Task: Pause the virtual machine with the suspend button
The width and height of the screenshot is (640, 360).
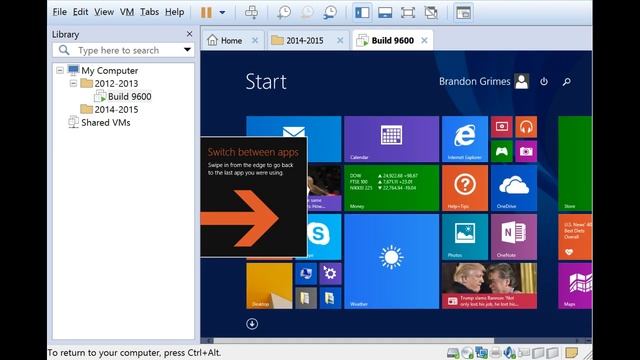Action: click(206, 12)
